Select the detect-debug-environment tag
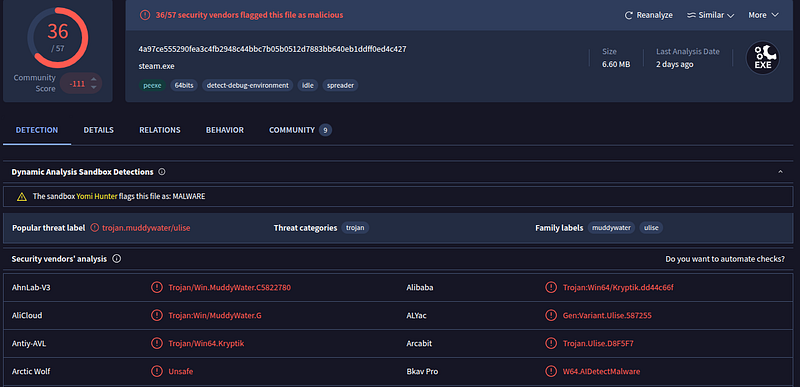 (x=247, y=85)
